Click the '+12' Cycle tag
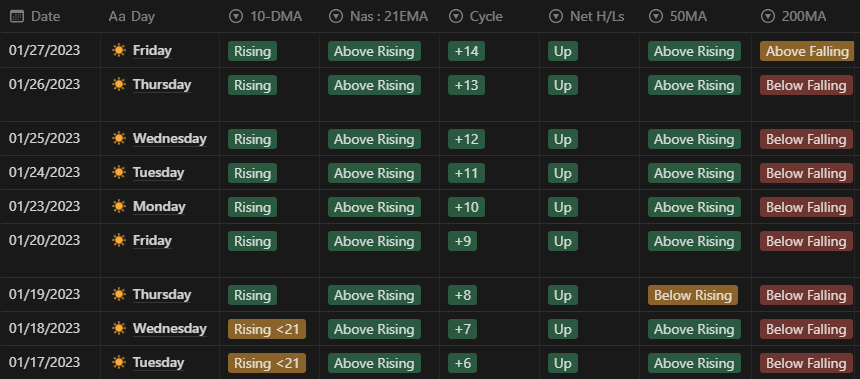The width and height of the screenshot is (860, 379). click(x=466, y=139)
